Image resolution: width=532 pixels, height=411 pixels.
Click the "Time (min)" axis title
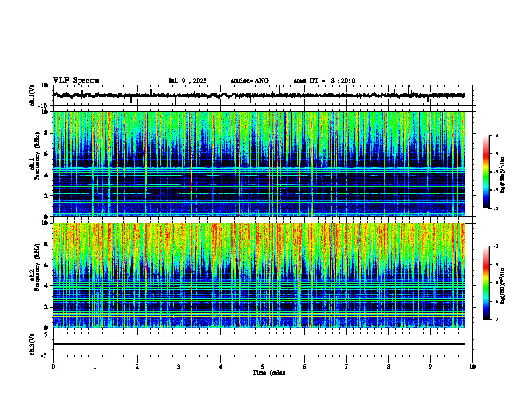tap(269, 373)
